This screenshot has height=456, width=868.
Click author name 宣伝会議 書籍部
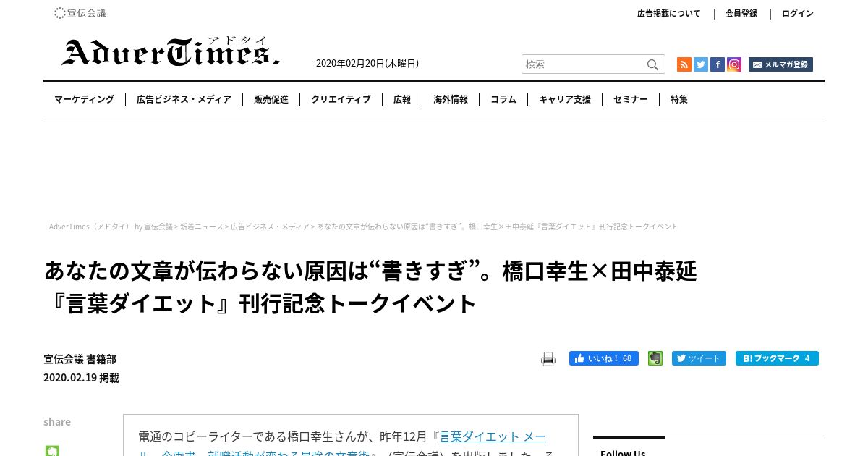(80, 359)
